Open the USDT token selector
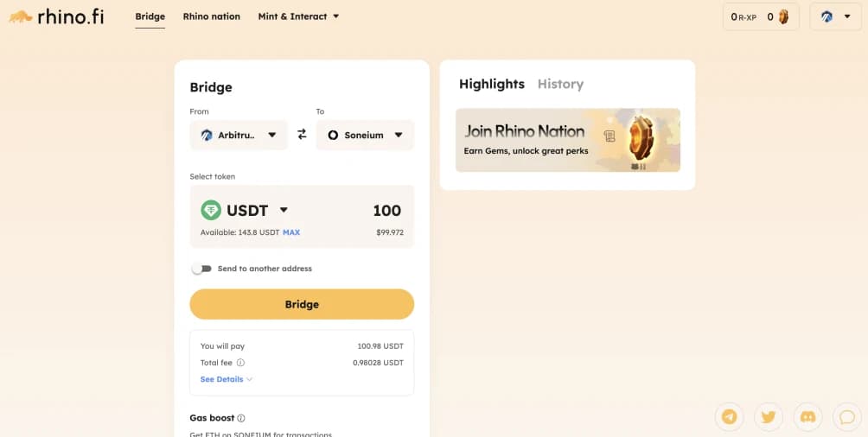Viewport: 868px width, 437px height. click(x=246, y=210)
